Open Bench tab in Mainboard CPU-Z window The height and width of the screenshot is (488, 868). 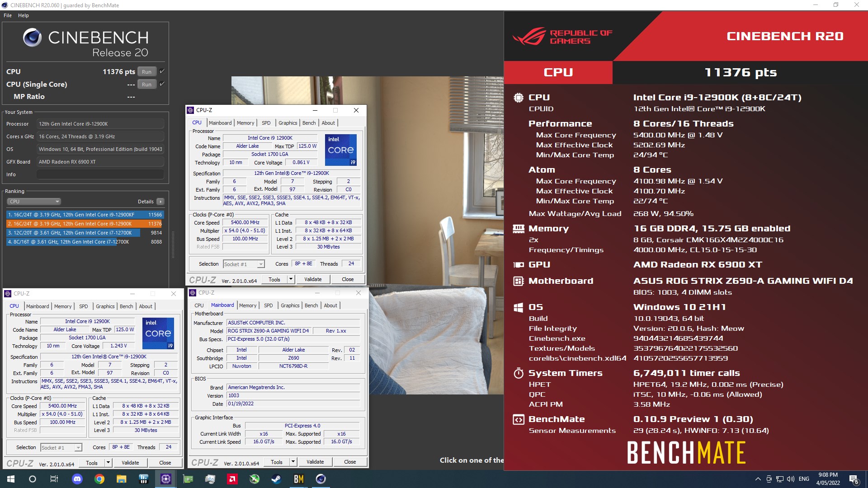311,305
